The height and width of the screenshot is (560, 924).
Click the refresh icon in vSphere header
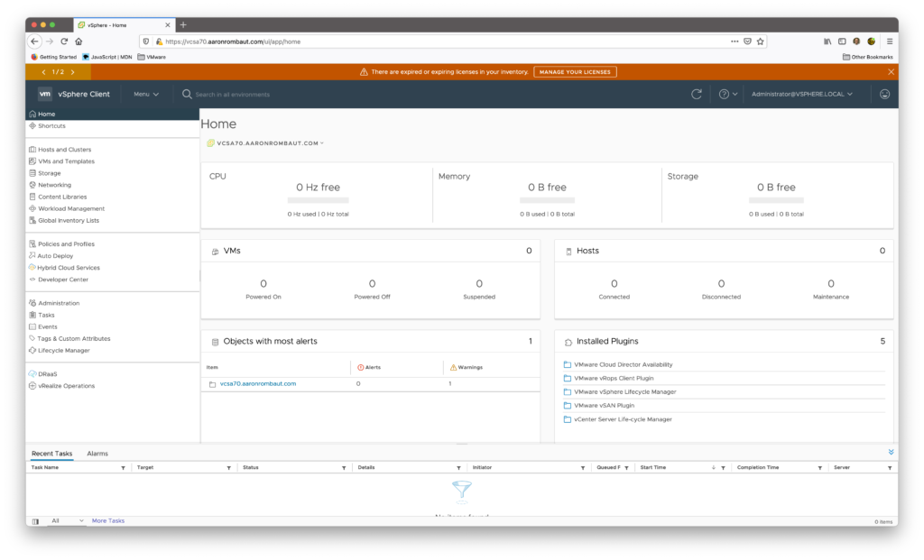coord(697,94)
